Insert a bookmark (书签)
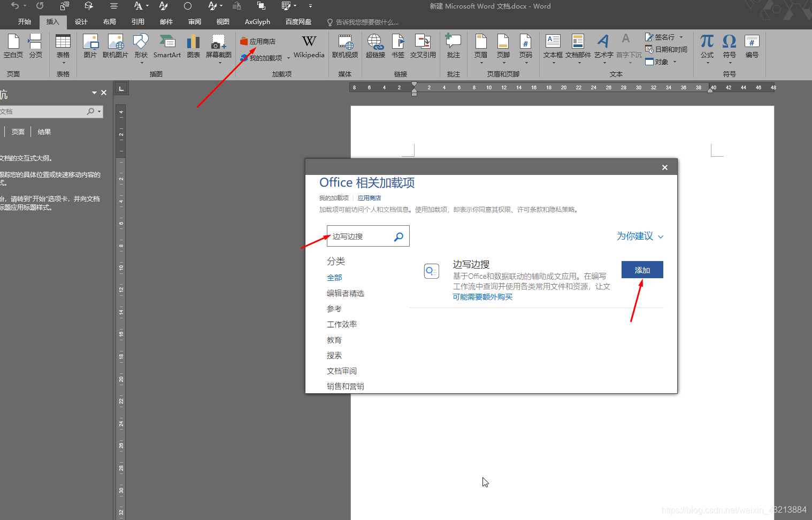 (x=398, y=46)
